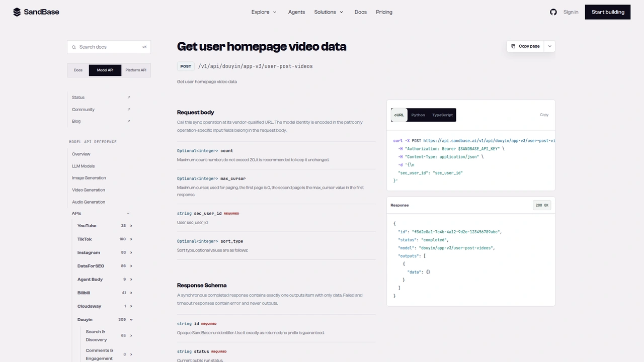Show the Python code example

coord(418,115)
